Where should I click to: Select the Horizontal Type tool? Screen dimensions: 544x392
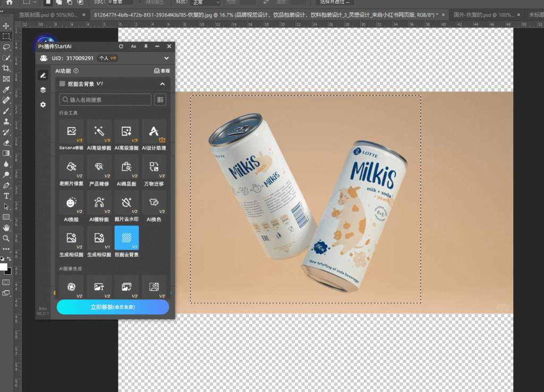click(x=6, y=196)
